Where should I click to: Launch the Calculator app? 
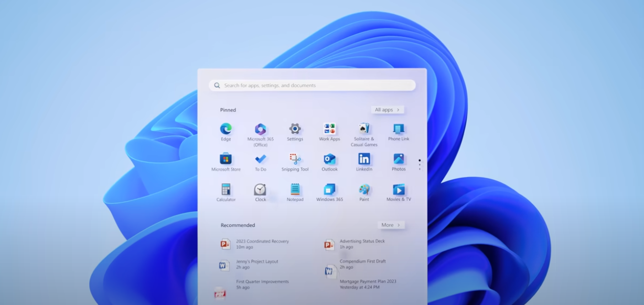pyautogui.click(x=226, y=190)
